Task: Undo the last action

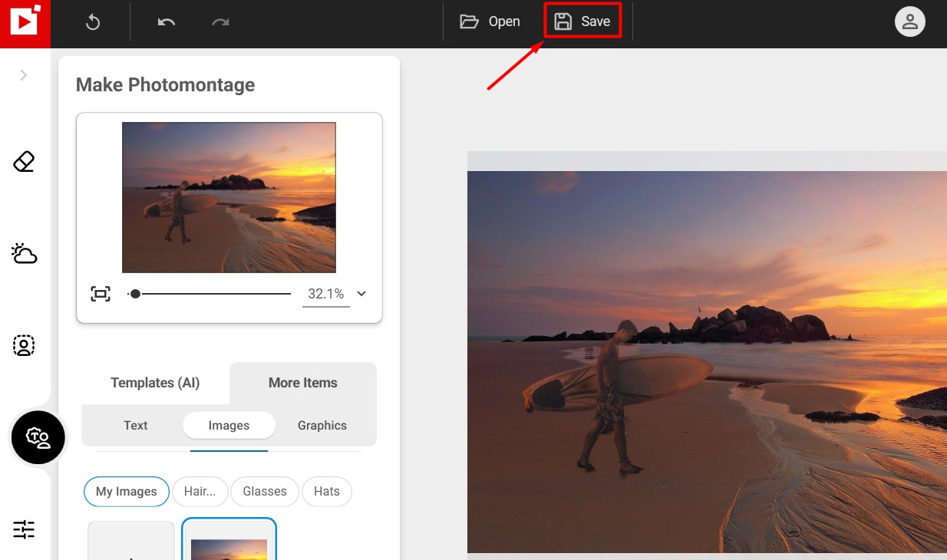Action: click(x=167, y=22)
